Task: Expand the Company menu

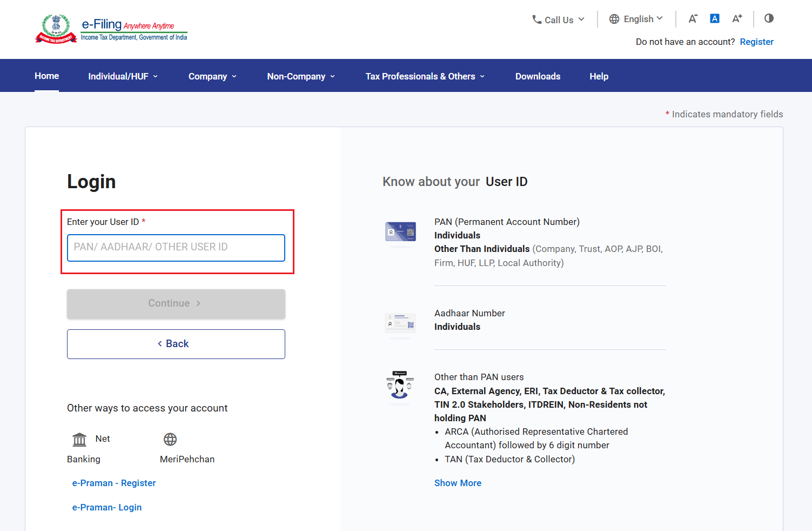Action: coord(213,76)
